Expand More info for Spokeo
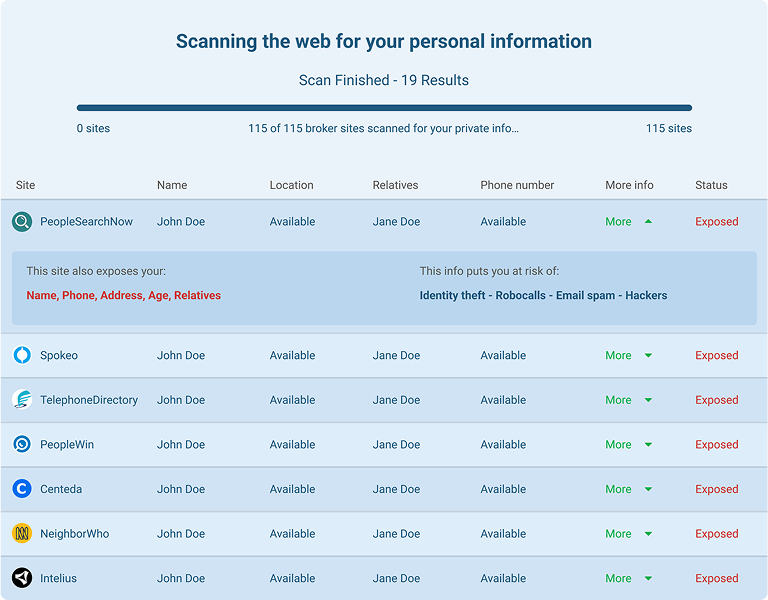Viewport: 768px width, 600px height. [x=628, y=355]
